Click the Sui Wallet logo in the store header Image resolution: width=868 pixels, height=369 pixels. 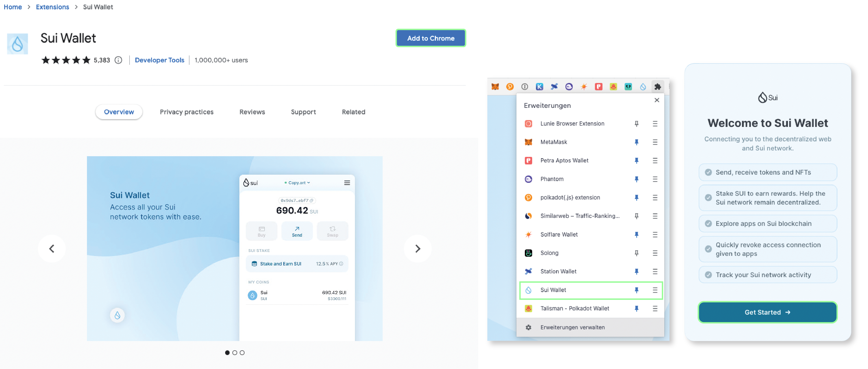18,44
